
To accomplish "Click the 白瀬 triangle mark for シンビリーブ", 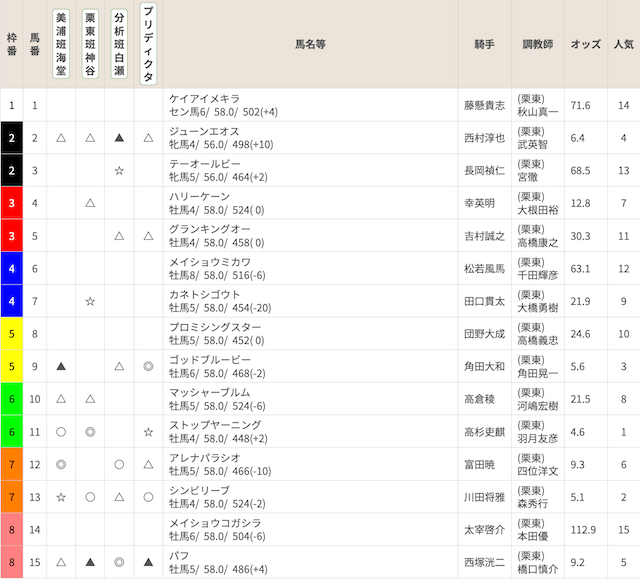I will click(x=119, y=497).
